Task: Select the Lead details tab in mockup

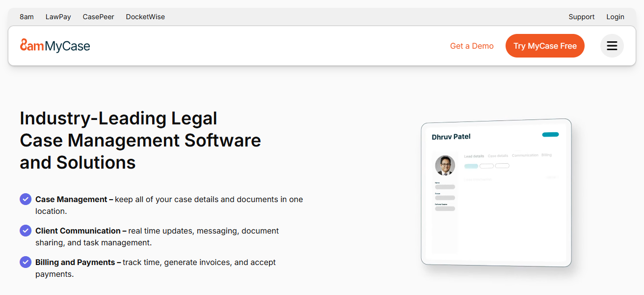Action: pyautogui.click(x=474, y=156)
